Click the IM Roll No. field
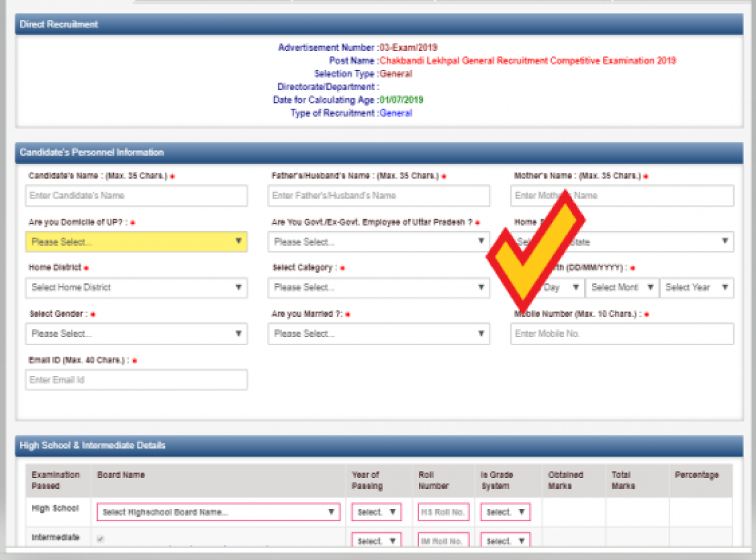The image size is (756, 560). click(443, 541)
